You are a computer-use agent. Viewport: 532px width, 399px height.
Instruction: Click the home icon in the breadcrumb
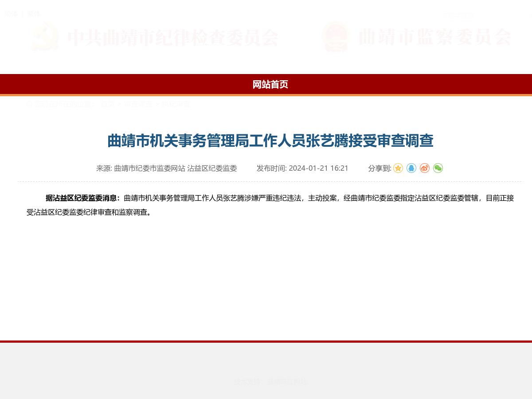point(30,104)
